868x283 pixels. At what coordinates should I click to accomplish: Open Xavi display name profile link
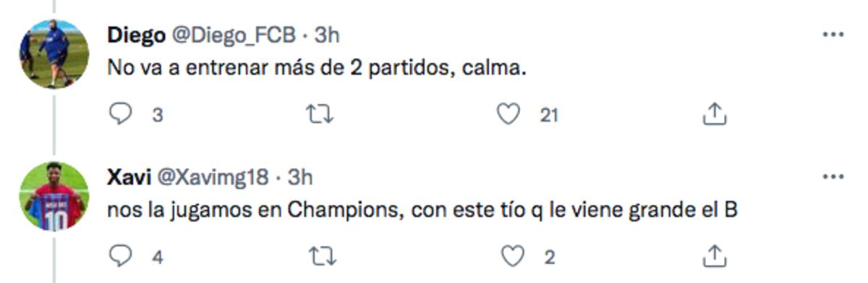(x=129, y=177)
